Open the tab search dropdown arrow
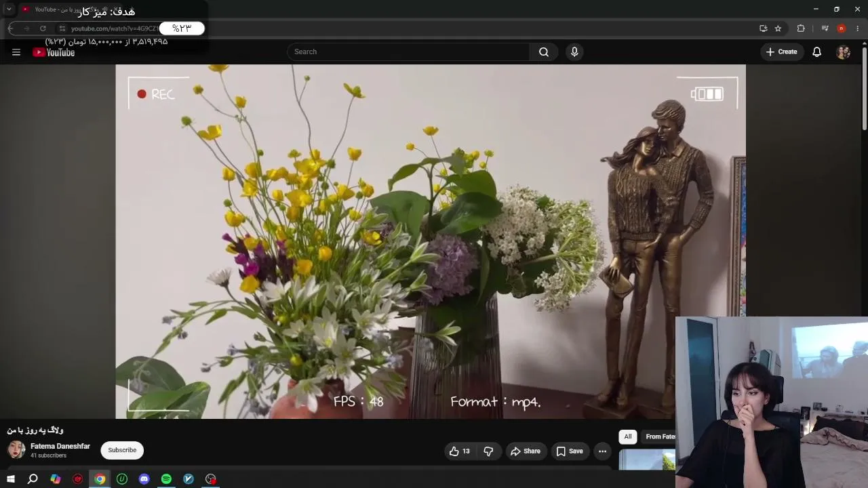This screenshot has height=488, width=868. pos(9,9)
